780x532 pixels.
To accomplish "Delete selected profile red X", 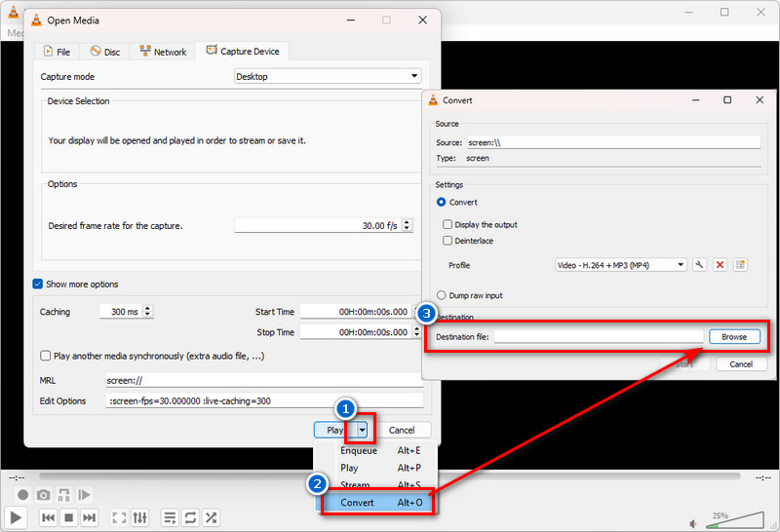I will coord(720,264).
